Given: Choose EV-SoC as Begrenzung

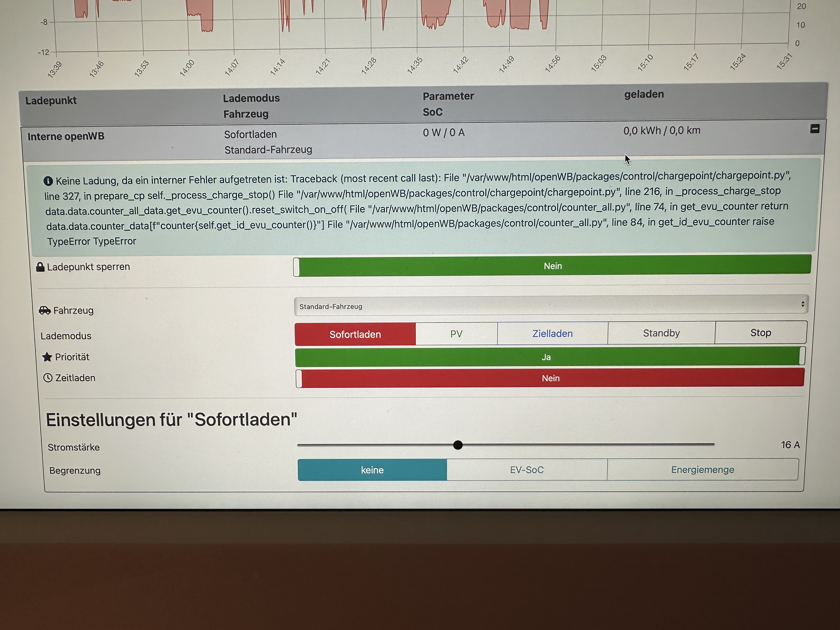Looking at the screenshot, I should (x=527, y=470).
